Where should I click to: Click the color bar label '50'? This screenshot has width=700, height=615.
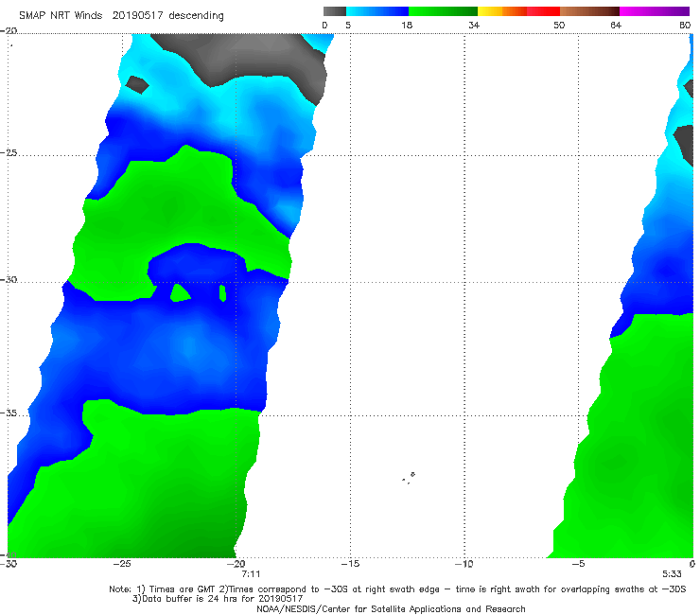tap(559, 25)
